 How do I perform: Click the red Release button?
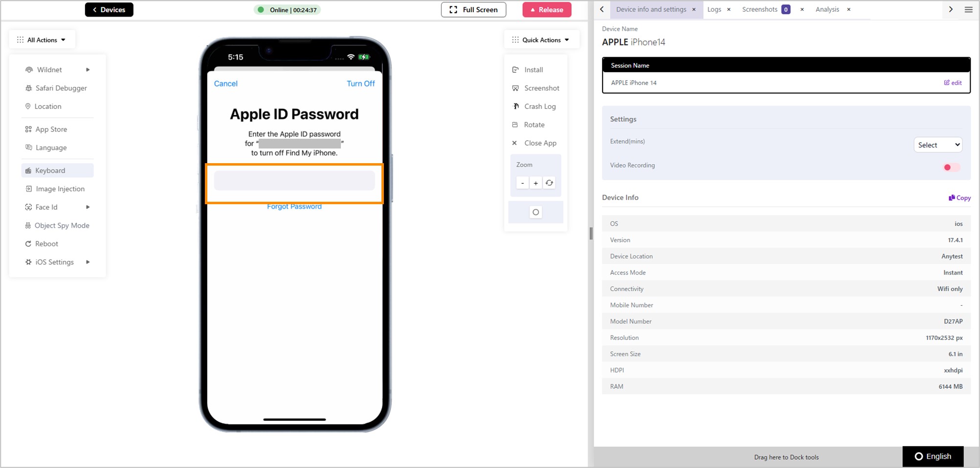(x=547, y=10)
